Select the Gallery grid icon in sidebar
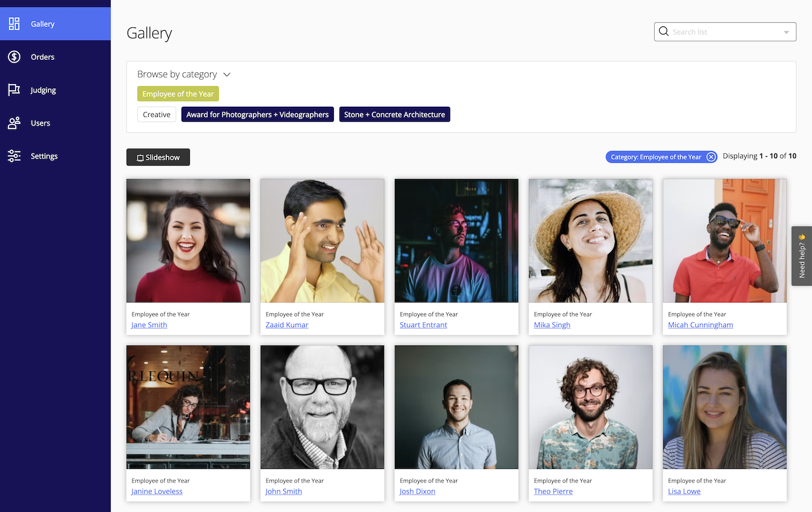The width and height of the screenshot is (812, 512). click(x=14, y=24)
